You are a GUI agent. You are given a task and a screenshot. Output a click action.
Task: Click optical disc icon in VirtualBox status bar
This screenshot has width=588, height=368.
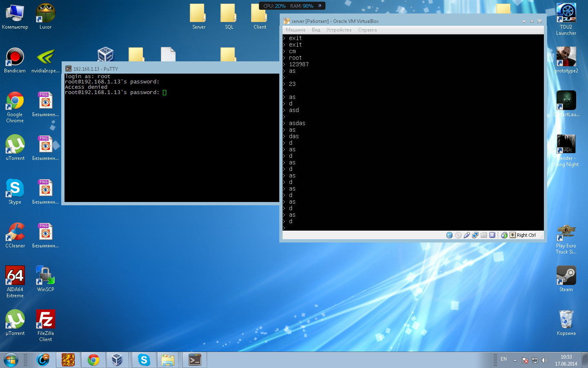click(458, 235)
